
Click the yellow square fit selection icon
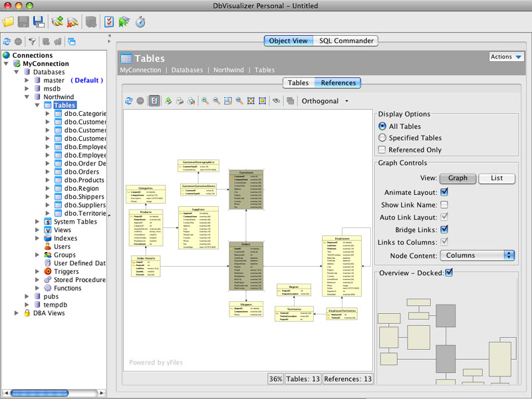point(262,101)
